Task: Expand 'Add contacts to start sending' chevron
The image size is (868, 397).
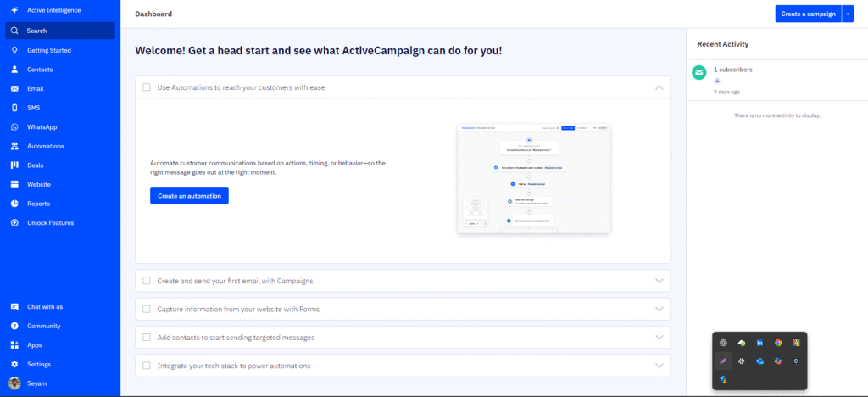Action: 659,338
